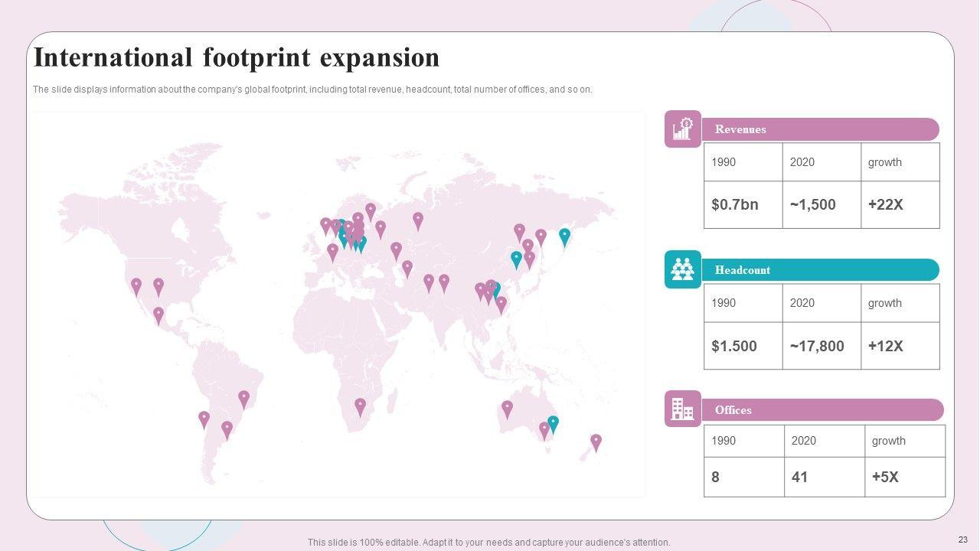Click the International footprint expansion title
Image resolution: width=980 pixels, height=551 pixels.
point(237,58)
